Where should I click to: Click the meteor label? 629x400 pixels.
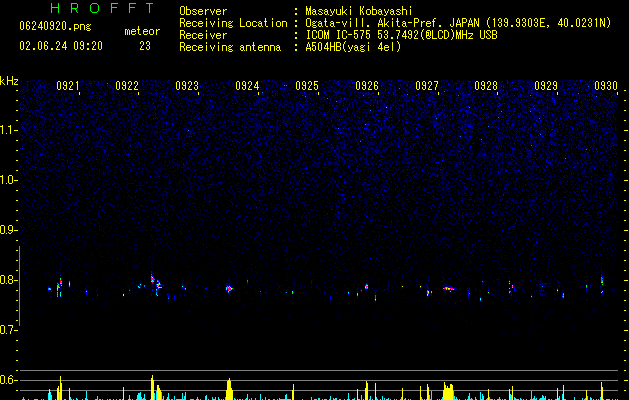point(142,31)
